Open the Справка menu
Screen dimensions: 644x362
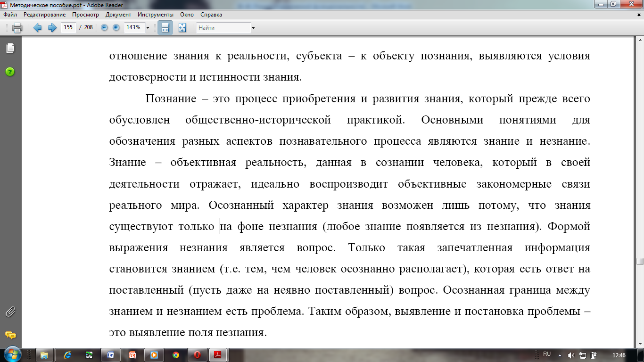[211, 15]
